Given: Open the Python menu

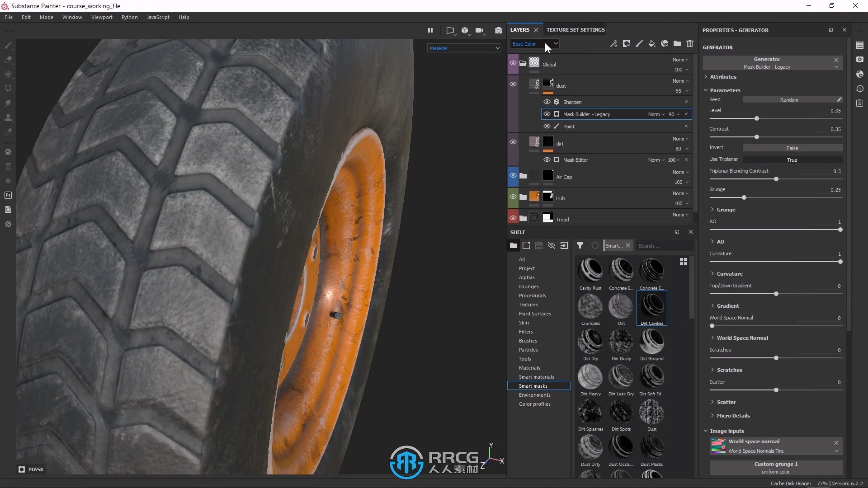Looking at the screenshot, I should (x=130, y=17).
